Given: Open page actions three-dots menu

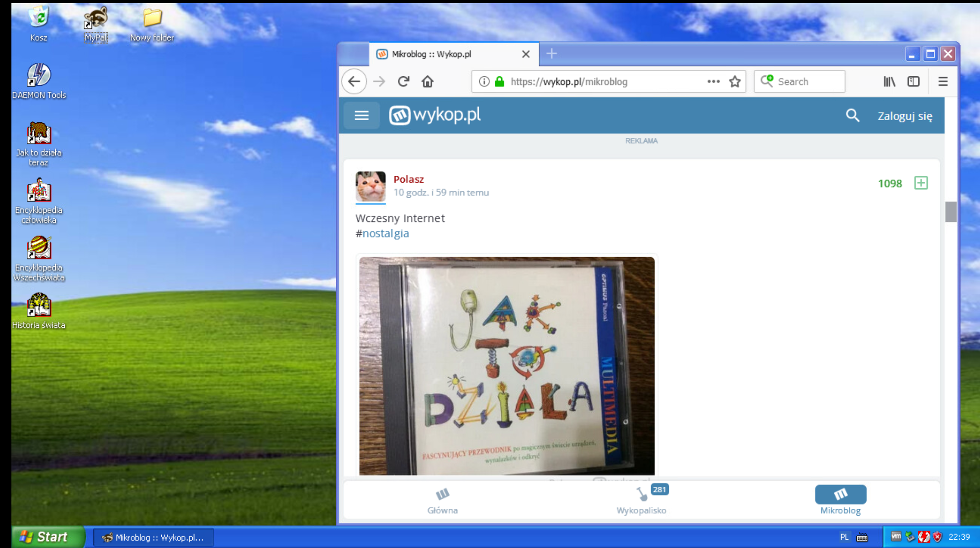Looking at the screenshot, I should [713, 82].
